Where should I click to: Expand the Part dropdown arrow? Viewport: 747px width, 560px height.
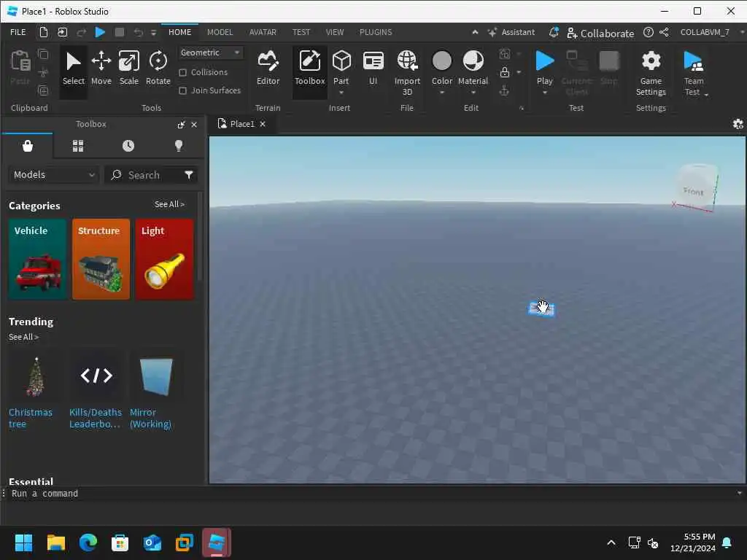click(341, 93)
